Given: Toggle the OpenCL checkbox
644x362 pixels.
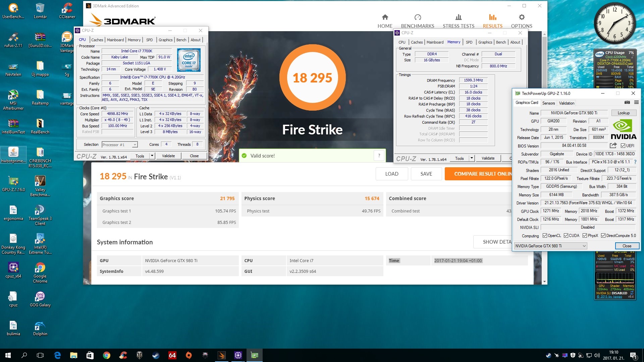Looking at the screenshot, I should click(545, 236).
